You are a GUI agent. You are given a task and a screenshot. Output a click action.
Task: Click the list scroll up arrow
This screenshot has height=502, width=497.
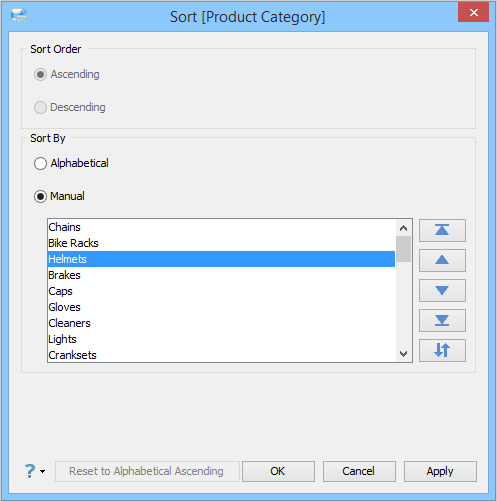[x=403, y=228]
